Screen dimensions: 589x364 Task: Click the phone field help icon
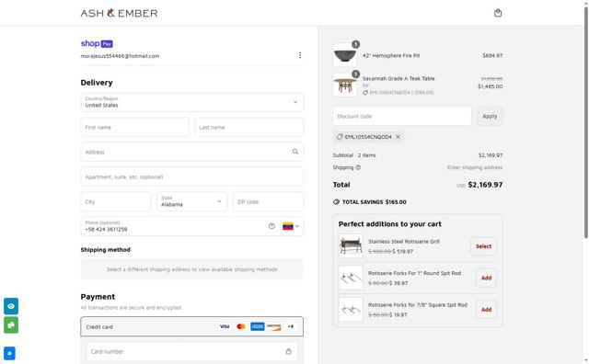point(271,226)
